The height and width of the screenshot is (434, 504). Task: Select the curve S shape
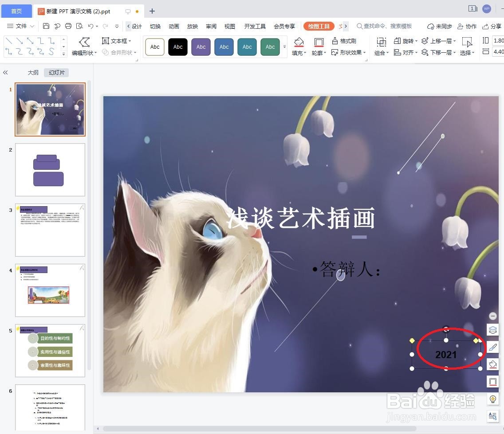51,51
